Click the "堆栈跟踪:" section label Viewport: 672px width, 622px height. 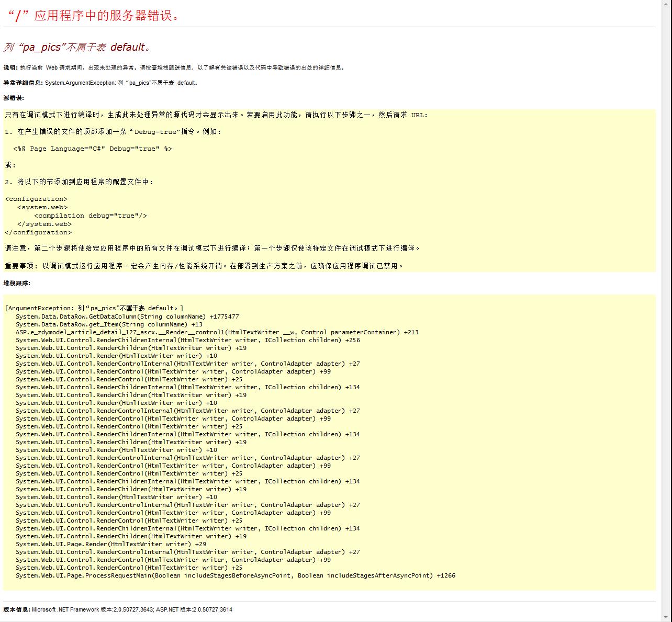click(17, 283)
